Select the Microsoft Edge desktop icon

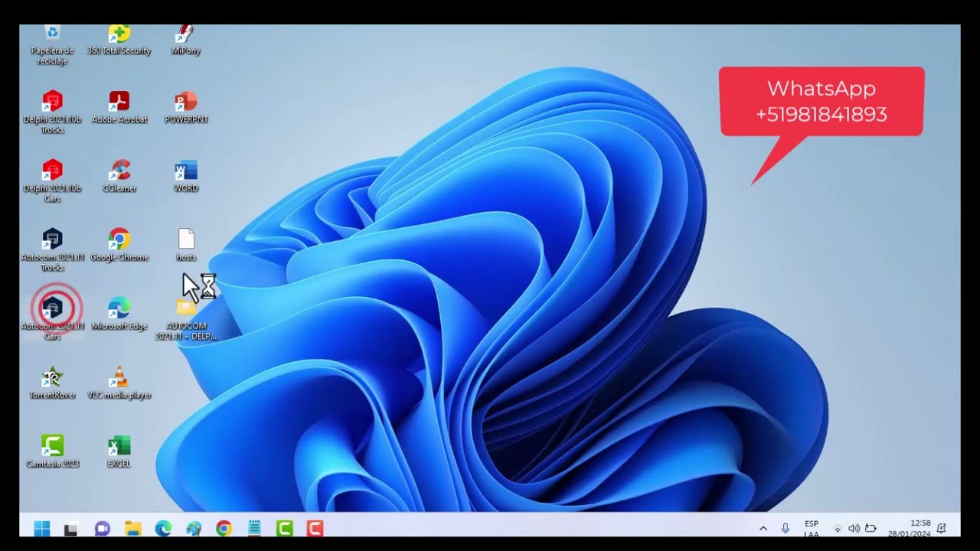119,314
